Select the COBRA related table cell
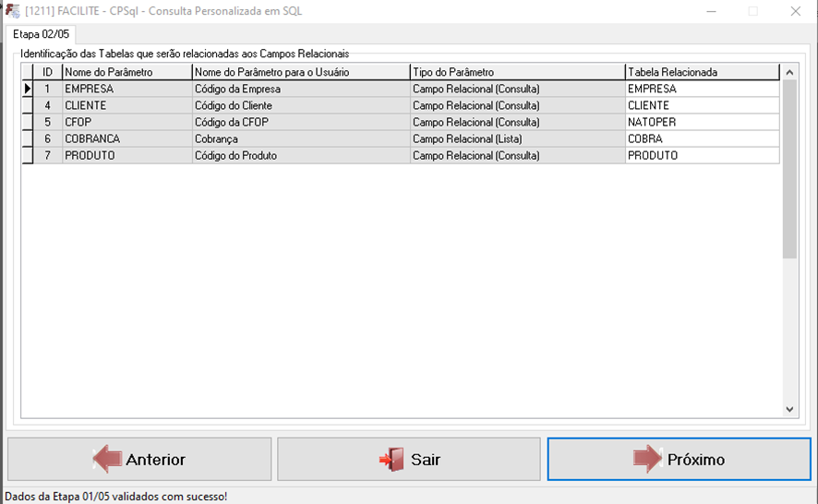The width and height of the screenshot is (818, 504). tap(702, 138)
